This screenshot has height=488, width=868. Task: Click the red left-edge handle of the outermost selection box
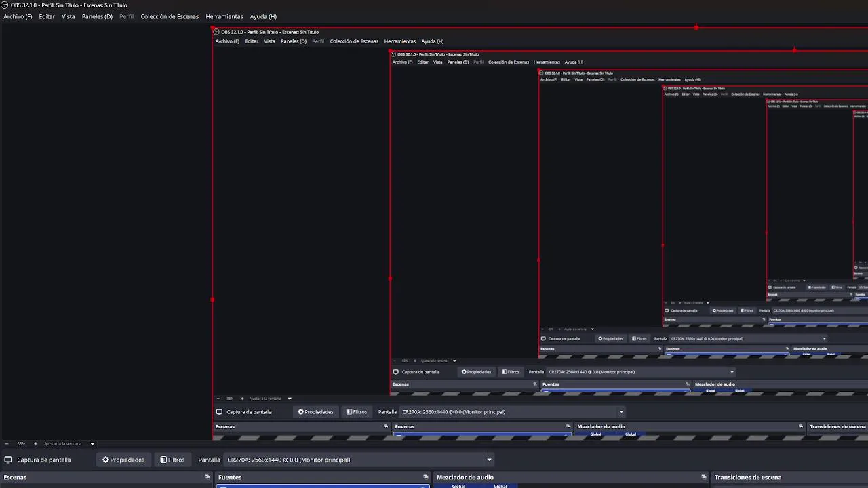coord(213,299)
